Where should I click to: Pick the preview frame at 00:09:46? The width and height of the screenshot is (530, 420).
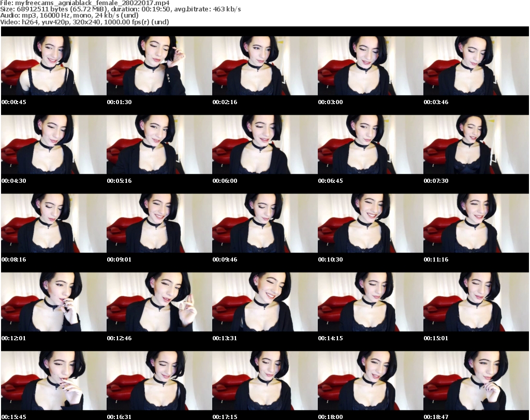pyautogui.click(x=265, y=223)
